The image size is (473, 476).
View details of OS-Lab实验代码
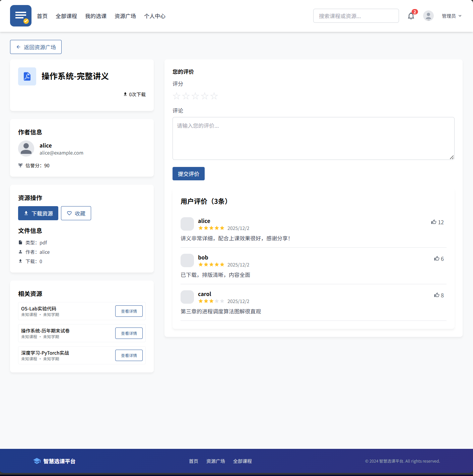tap(129, 311)
